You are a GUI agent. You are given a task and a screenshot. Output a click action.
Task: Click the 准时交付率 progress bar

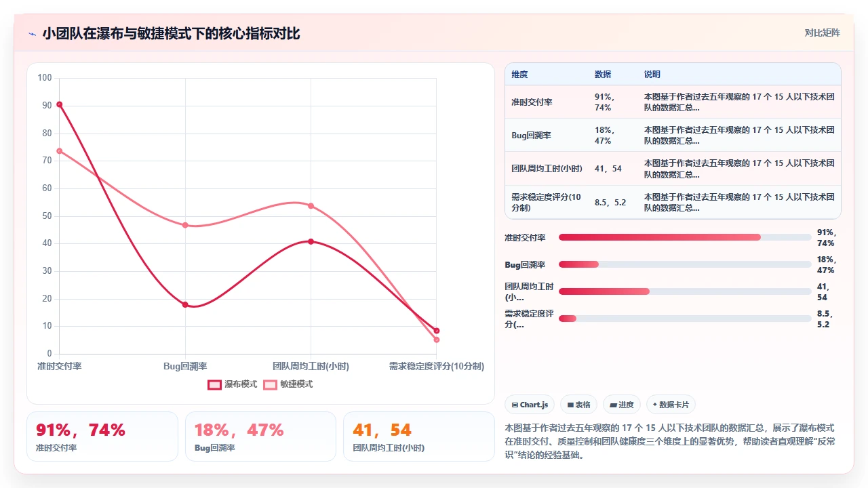click(685, 237)
